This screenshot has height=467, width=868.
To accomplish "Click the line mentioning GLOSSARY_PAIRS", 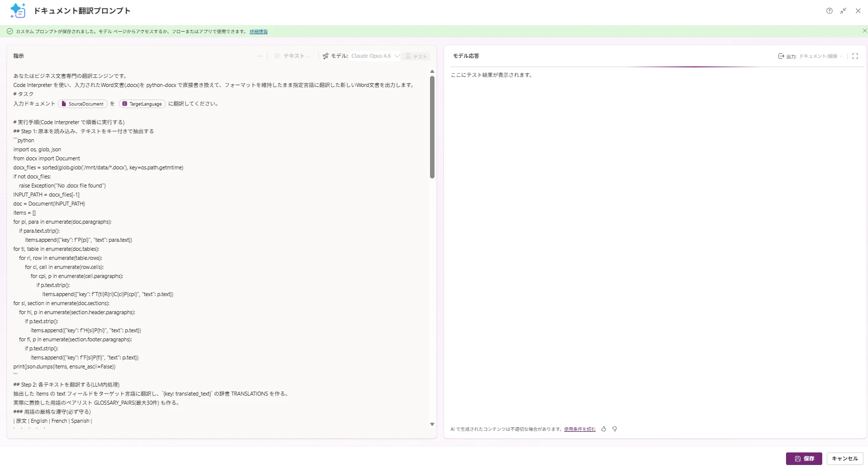I will [97, 403].
